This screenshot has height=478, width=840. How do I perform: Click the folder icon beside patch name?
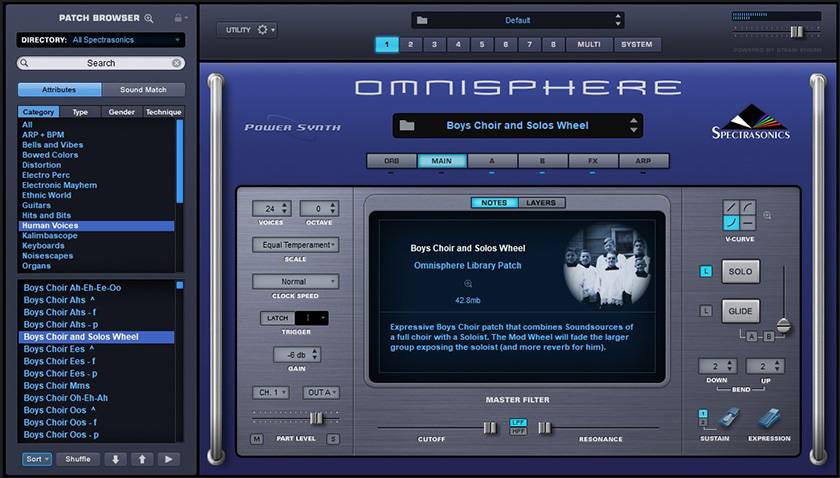(x=407, y=126)
